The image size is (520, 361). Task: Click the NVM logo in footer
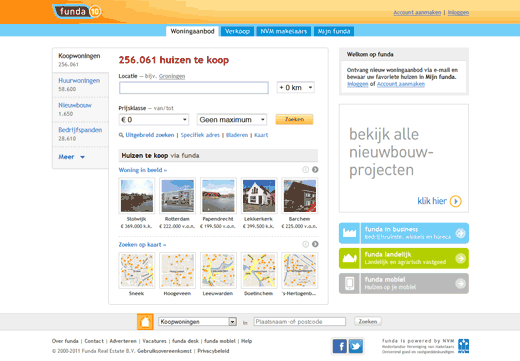coord(463,346)
